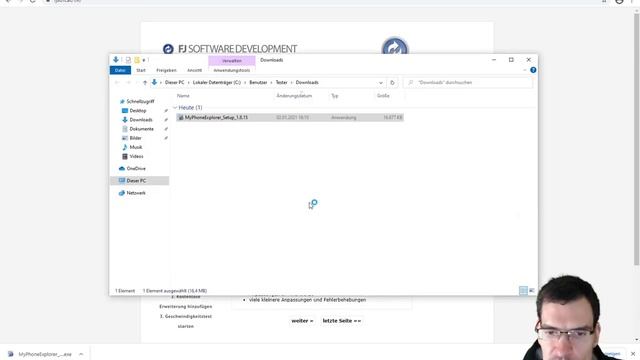Viewport: 640px width, 360px height.
Task: Click 'Lokaler Datenträger (C:)' in address path
Action: [217, 82]
